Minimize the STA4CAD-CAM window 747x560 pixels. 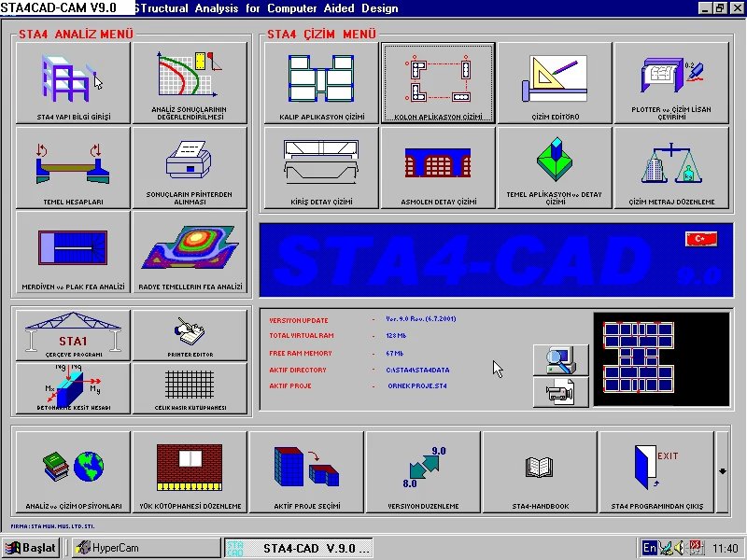click(x=706, y=8)
